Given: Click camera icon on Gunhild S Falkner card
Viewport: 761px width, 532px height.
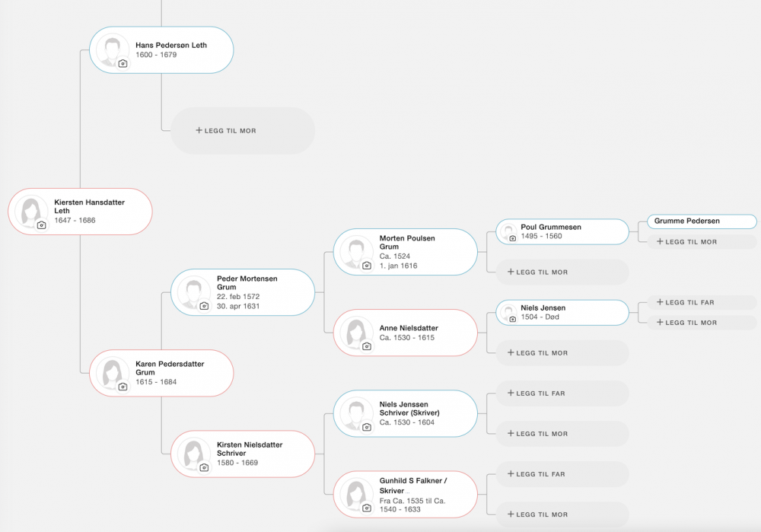Looking at the screenshot, I should pos(367,508).
